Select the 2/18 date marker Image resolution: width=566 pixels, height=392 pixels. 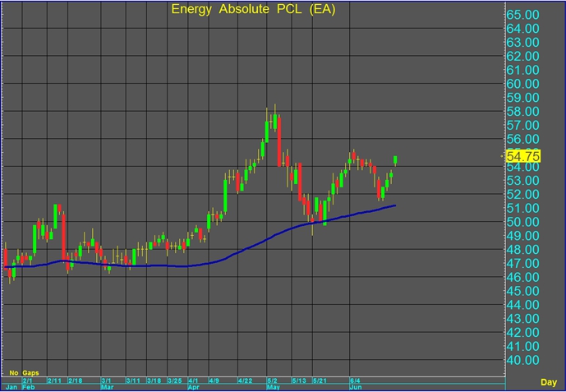(x=75, y=380)
